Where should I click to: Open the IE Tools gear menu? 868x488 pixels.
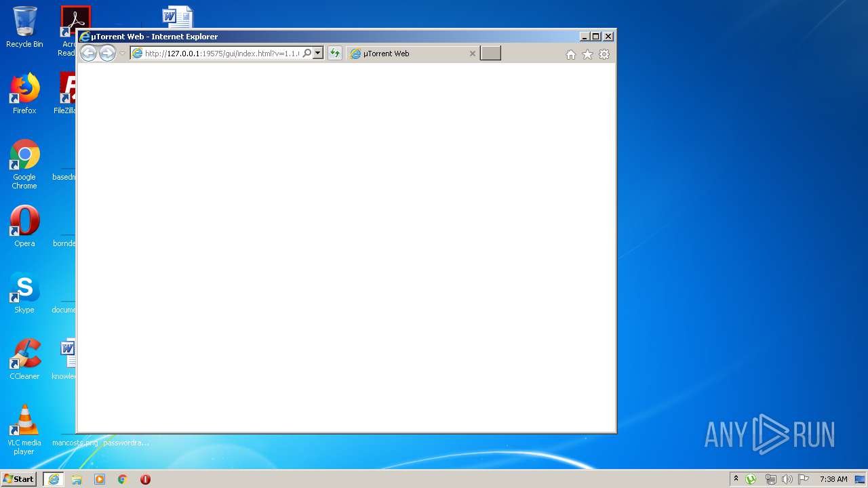click(x=604, y=54)
